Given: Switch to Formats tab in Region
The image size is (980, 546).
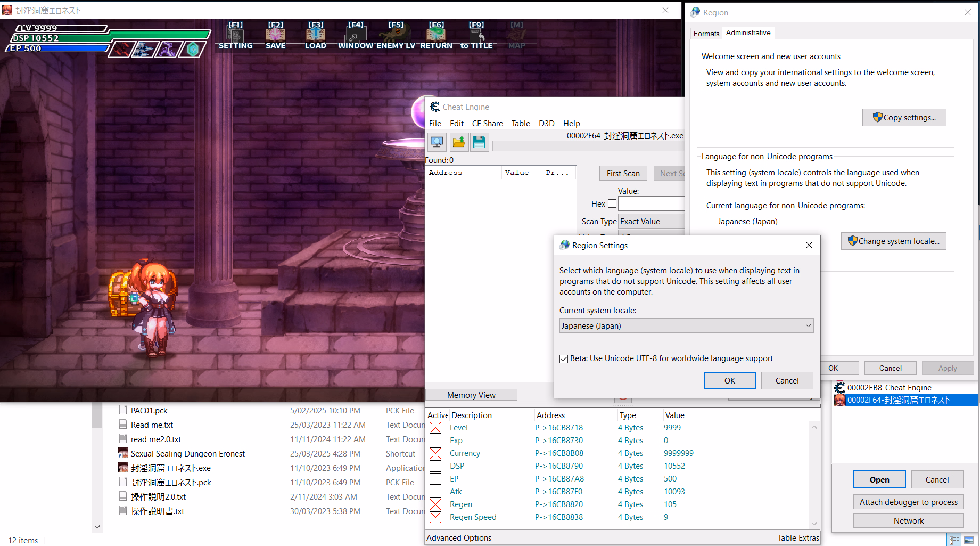Looking at the screenshot, I should (706, 34).
